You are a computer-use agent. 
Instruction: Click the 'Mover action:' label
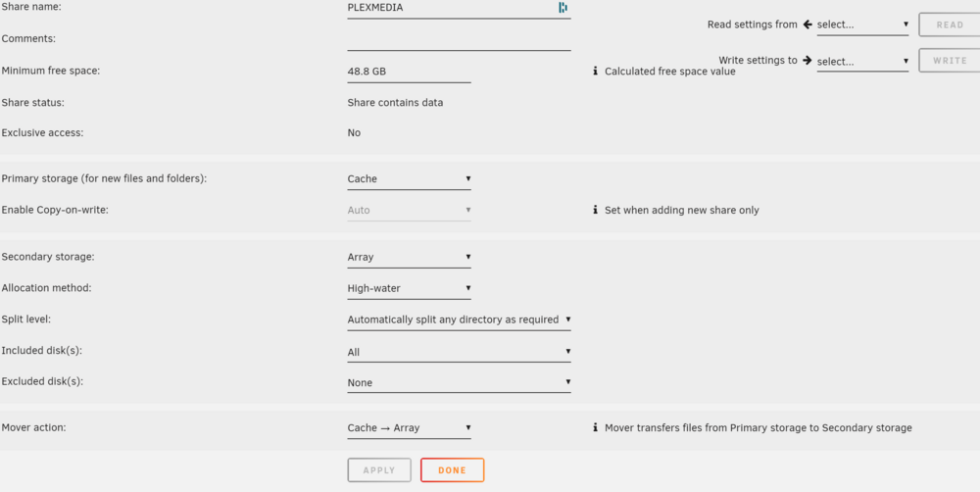click(33, 427)
